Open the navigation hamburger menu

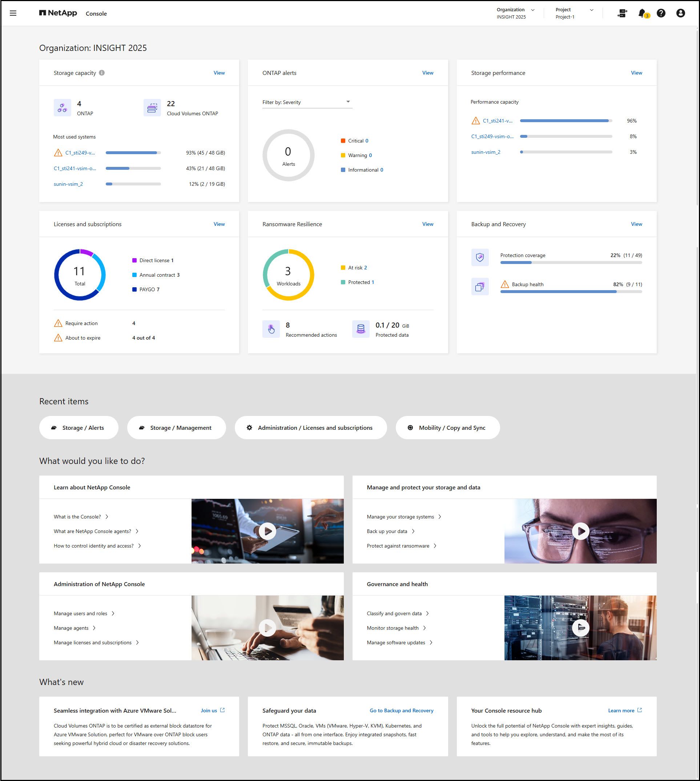pos(13,13)
